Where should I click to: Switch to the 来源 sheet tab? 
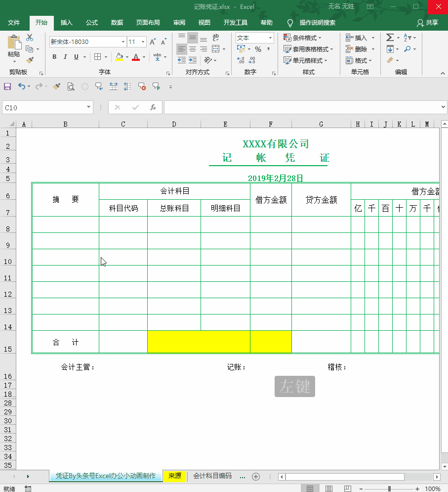[x=175, y=476]
